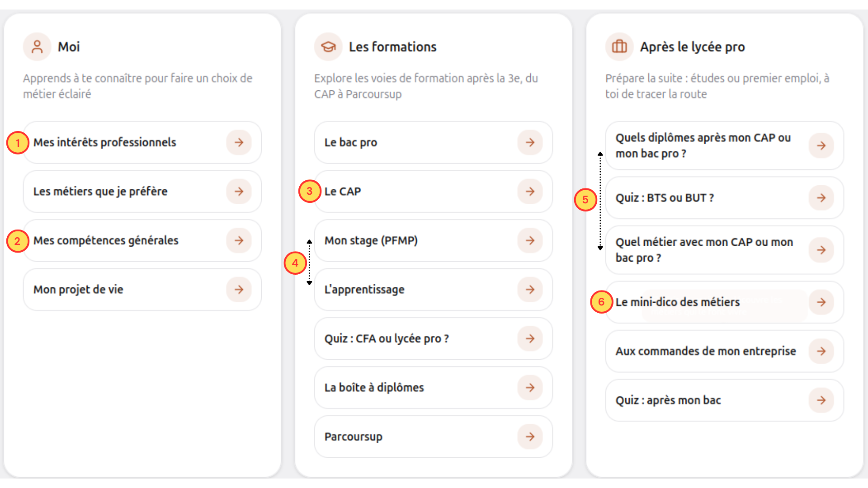The height and width of the screenshot is (488, 868).
Task: Open Quiz : CFA ou lycée pro ?
Action: 434,338
